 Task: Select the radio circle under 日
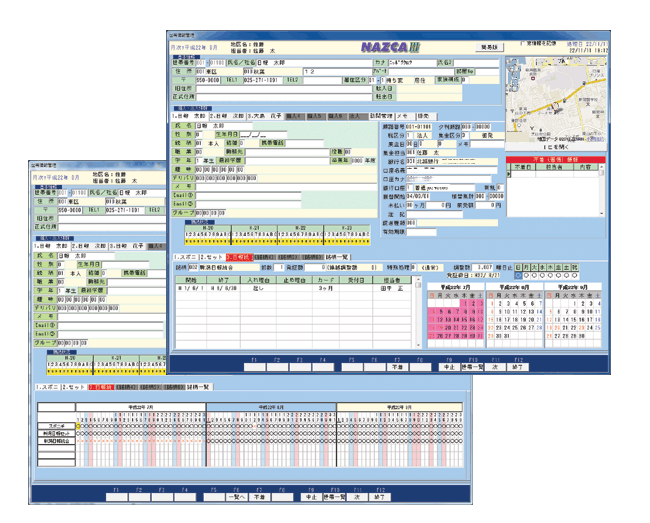[x=518, y=275]
